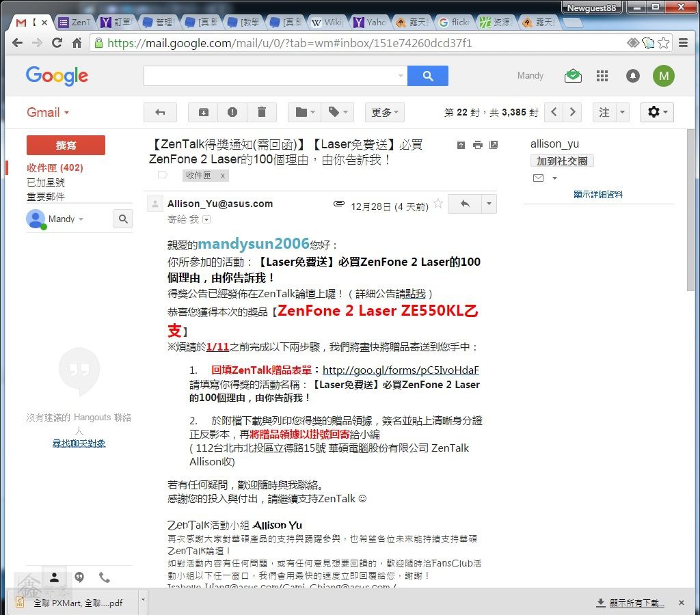Report this email as spam

point(232,113)
